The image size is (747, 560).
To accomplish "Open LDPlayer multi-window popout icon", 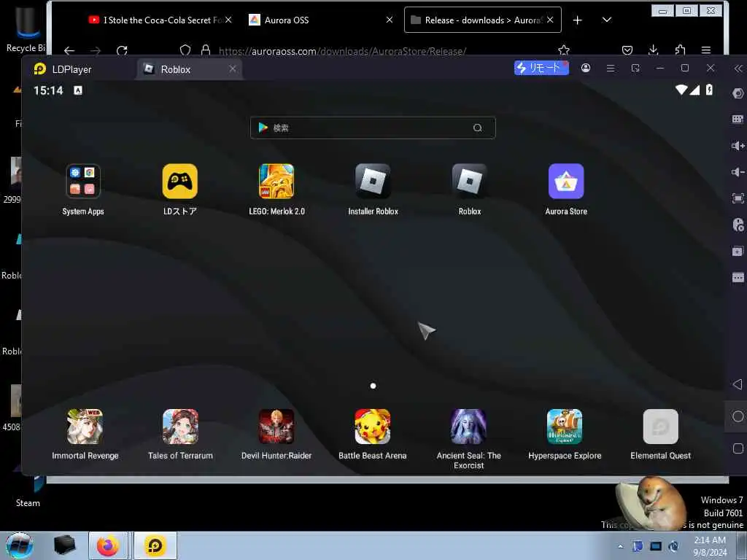I will point(635,68).
